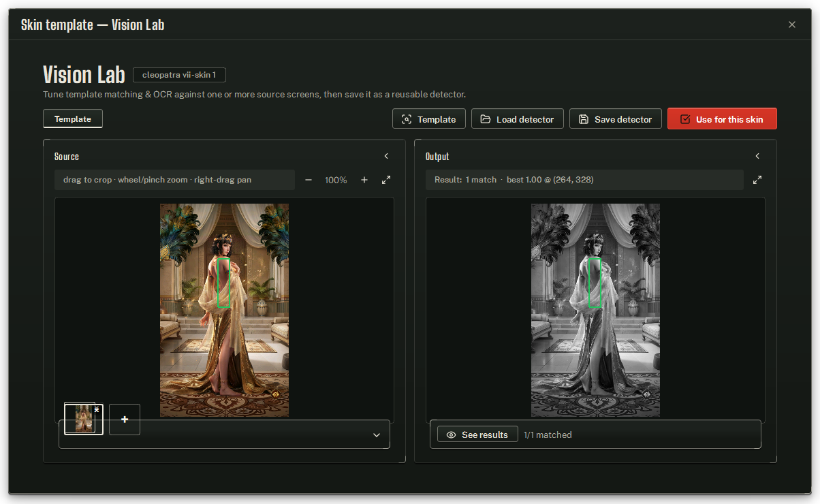Screen dimensions: 820x504
Task: Select the source screen thumbnail
Action: [x=84, y=418]
